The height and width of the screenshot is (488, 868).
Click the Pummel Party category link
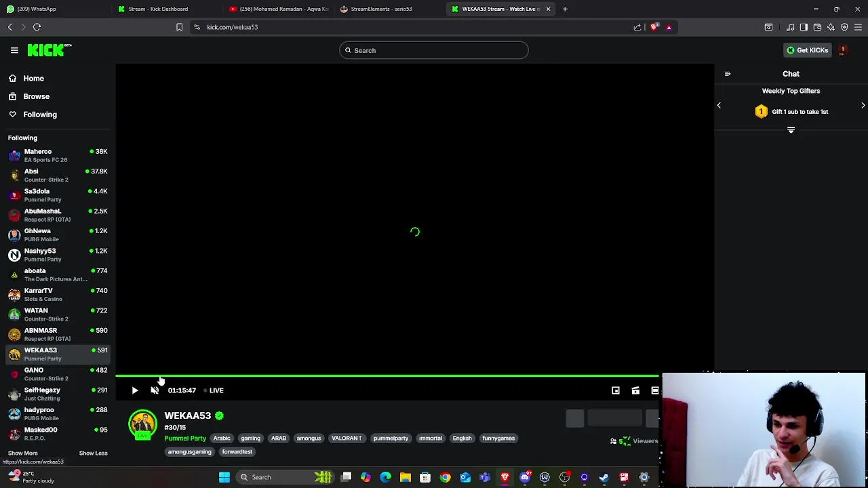pos(185,439)
